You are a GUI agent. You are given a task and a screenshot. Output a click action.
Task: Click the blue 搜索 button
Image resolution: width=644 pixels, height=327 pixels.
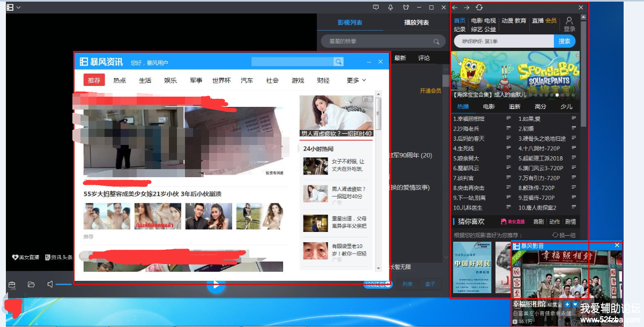(x=564, y=41)
